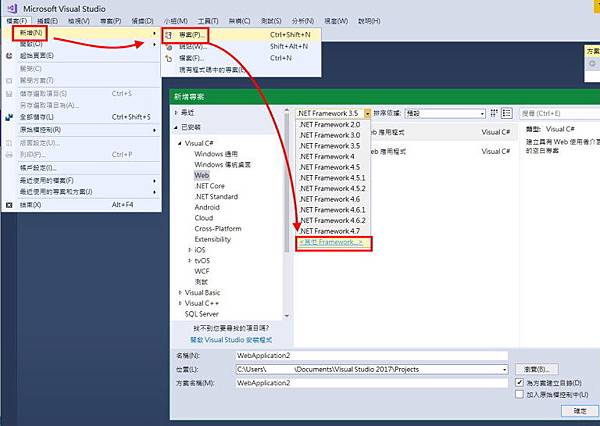Expand the iOS tree node
600x426 pixels.
(x=189, y=250)
